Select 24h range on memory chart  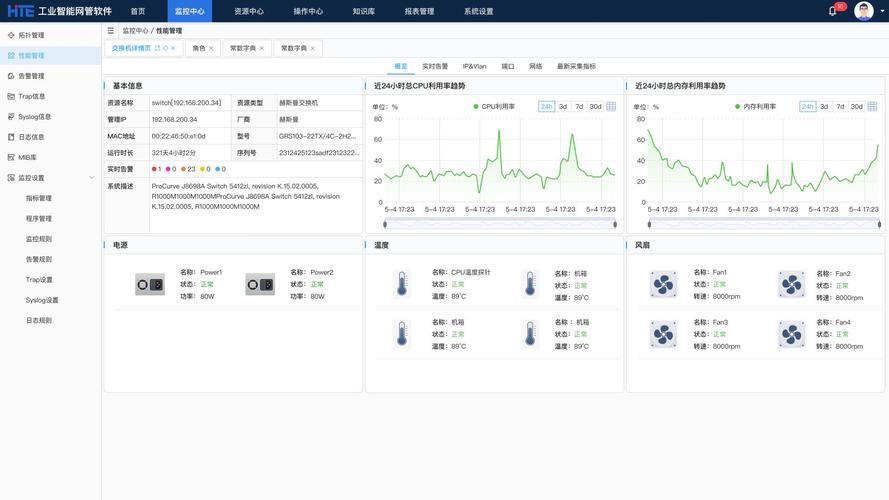click(808, 107)
